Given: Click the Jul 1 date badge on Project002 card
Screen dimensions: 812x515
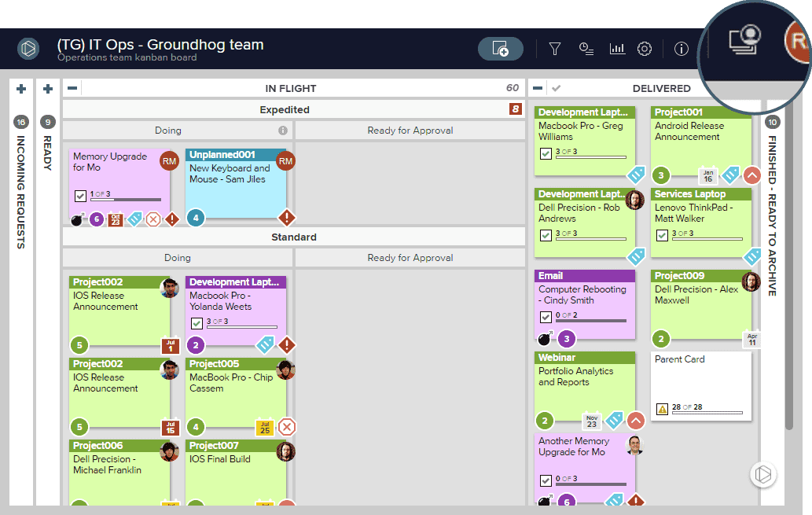Looking at the screenshot, I should (171, 346).
